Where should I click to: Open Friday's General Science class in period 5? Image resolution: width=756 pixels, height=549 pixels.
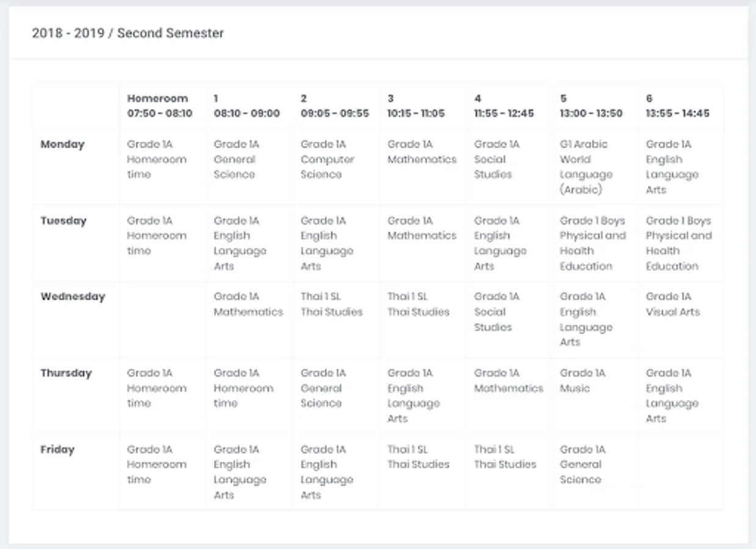[x=582, y=465]
